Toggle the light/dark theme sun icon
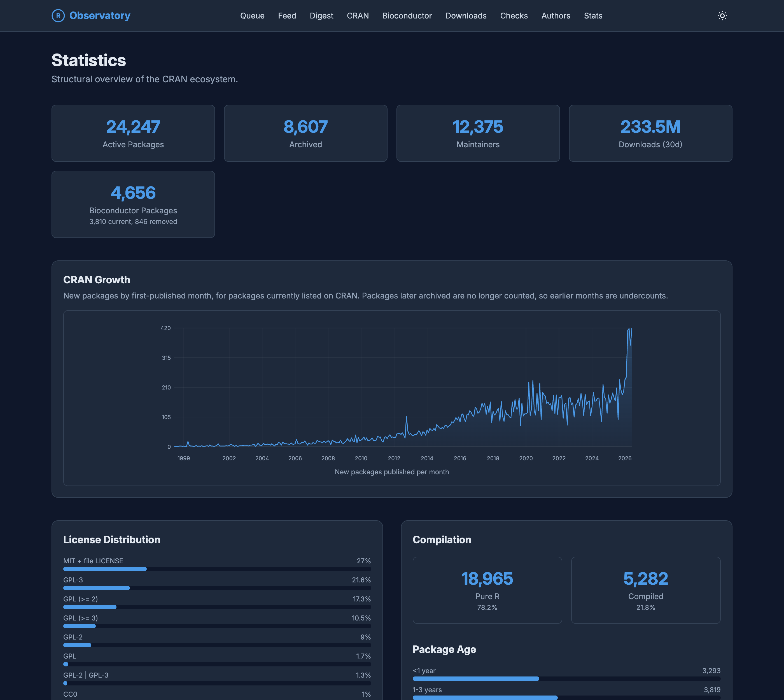784x700 pixels. [722, 16]
